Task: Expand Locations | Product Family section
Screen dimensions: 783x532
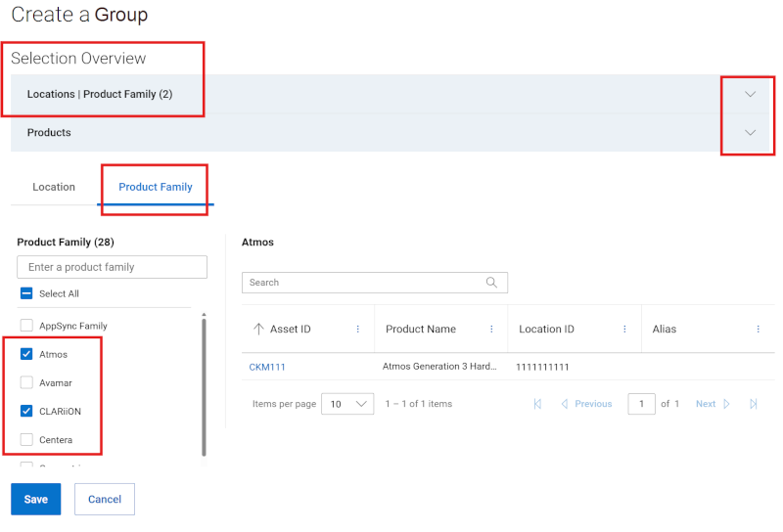Action: coord(751,95)
